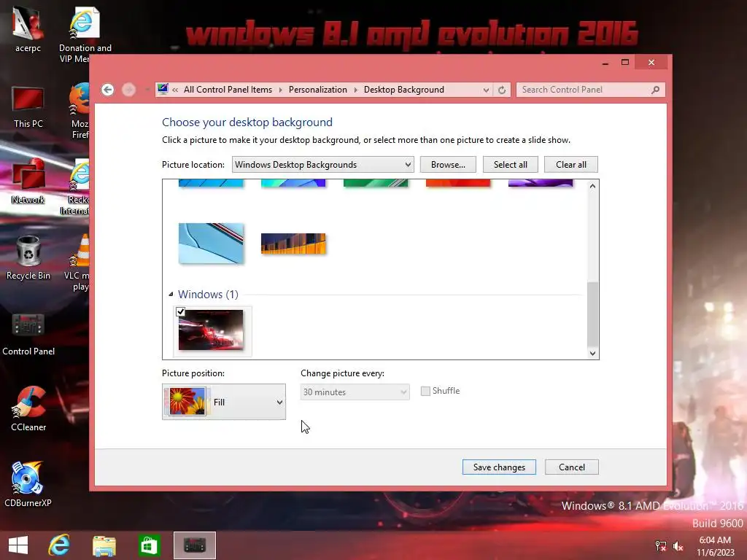Expand the Personalization breadcrumb arrow
The width and height of the screenshot is (747, 560).
click(355, 90)
